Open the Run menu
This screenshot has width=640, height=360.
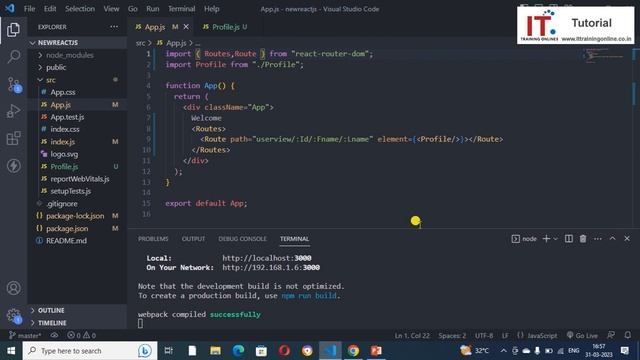tap(153, 9)
